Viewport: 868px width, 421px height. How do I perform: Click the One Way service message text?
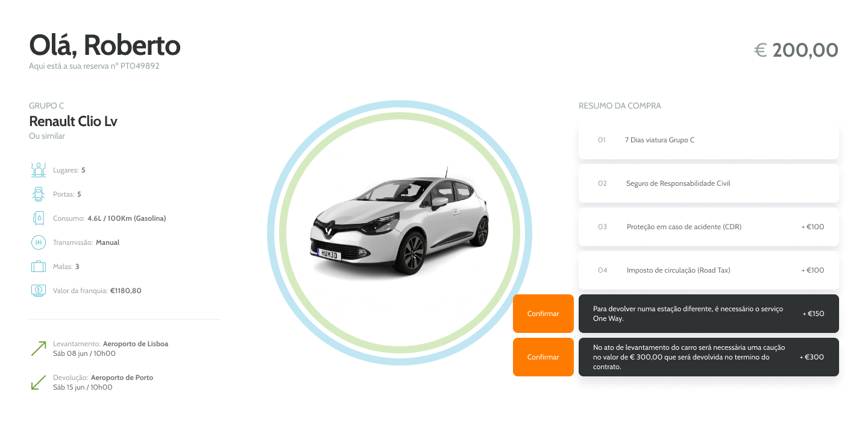[x=688, y=314]
